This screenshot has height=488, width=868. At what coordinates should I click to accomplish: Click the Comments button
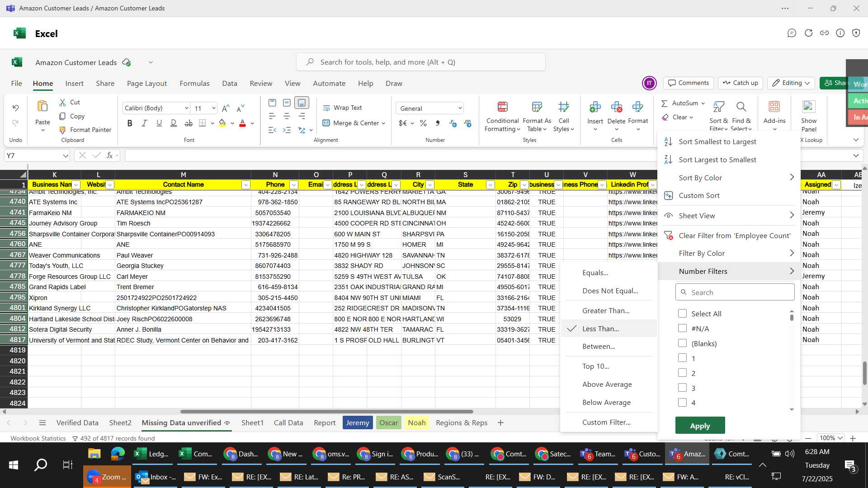click(689, 83)
